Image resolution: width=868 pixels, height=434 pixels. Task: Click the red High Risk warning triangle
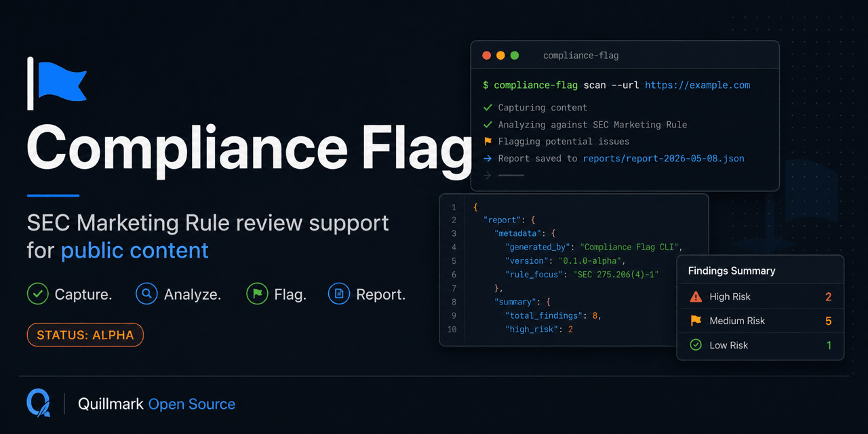(696, 296)
